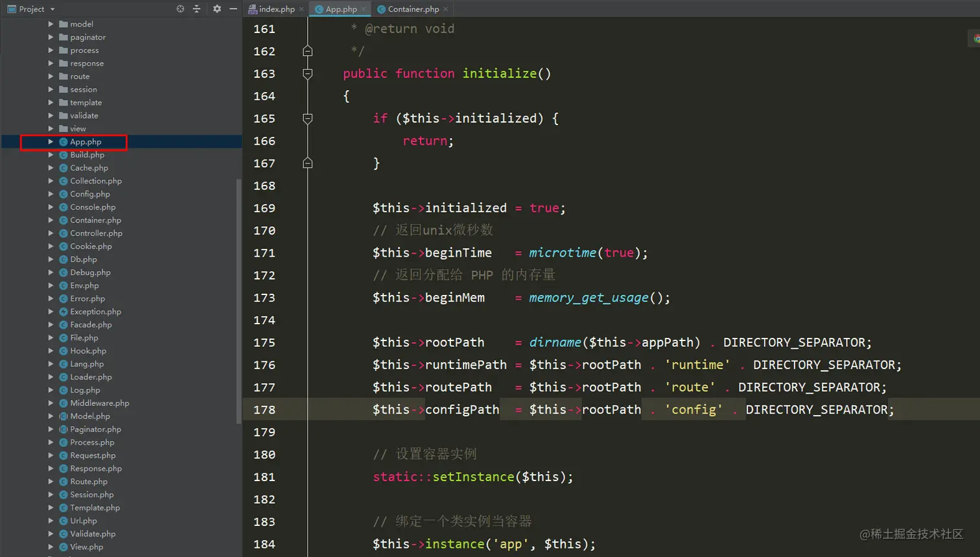Expand the template folder

(51, 102)
